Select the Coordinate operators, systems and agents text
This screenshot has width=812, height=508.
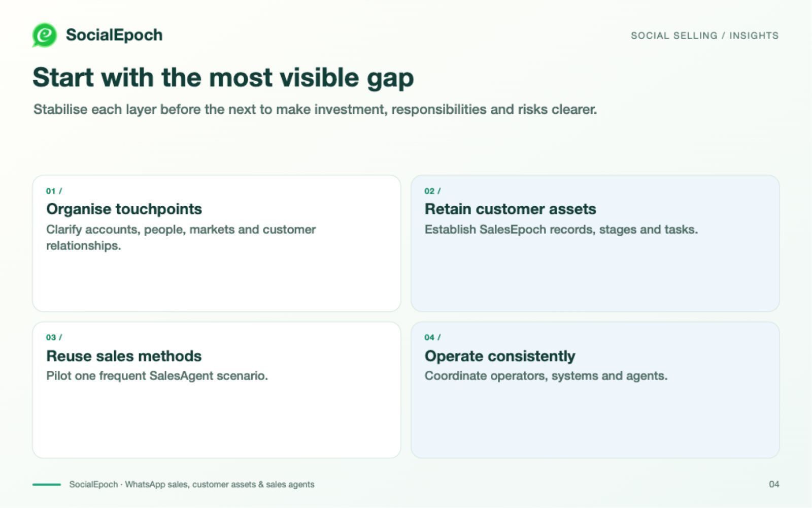[x=546, y=376]
